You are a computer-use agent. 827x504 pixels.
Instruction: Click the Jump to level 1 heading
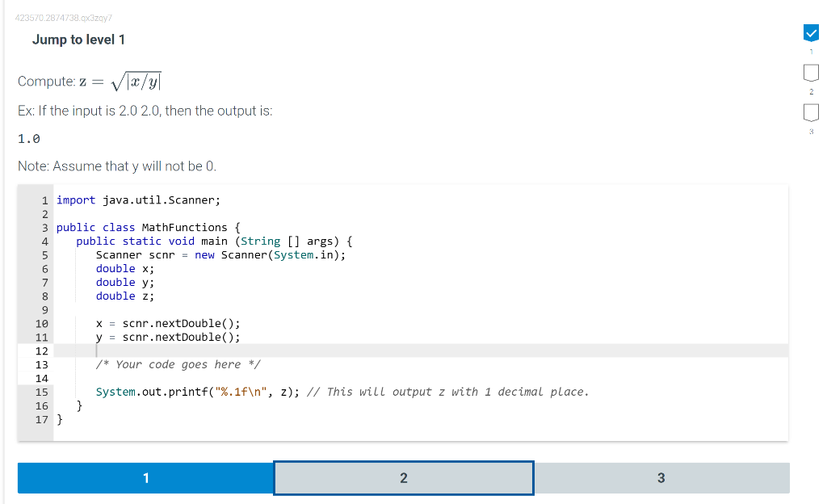coord(78,39)
